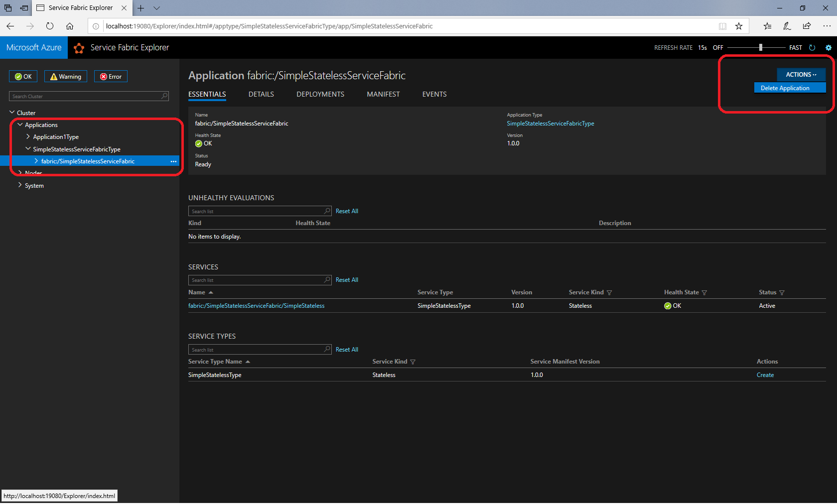837x504 pixels.
Task: Open the MANIFEST tab
Action: pos(383,94)
